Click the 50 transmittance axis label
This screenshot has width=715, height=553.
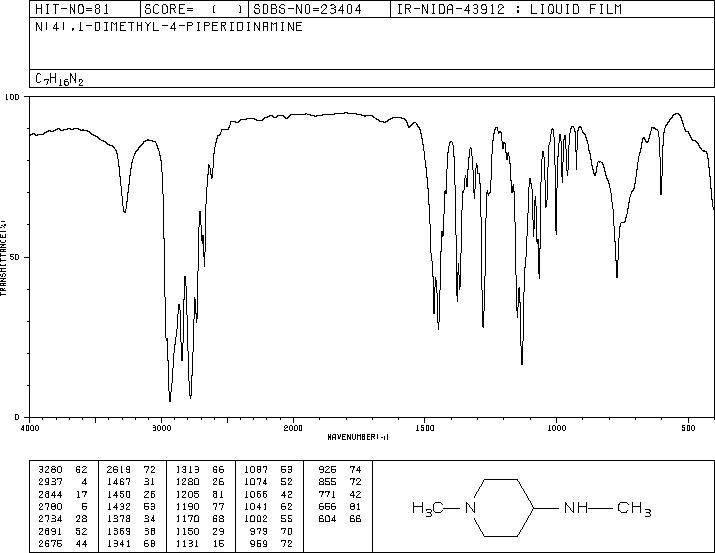15,257
